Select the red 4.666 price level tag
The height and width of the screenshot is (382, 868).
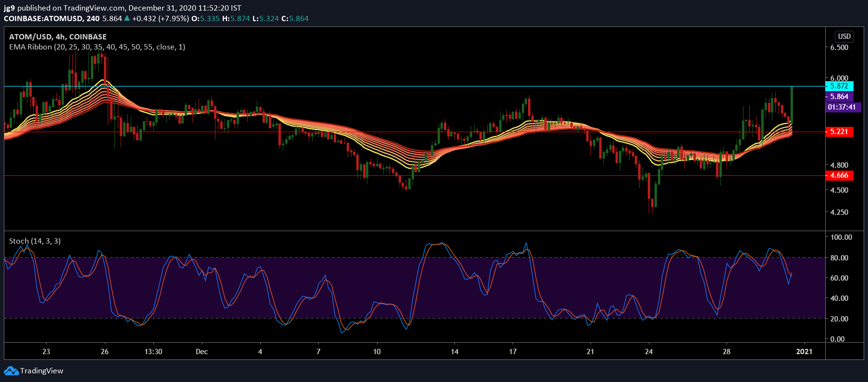pos(839,175)
